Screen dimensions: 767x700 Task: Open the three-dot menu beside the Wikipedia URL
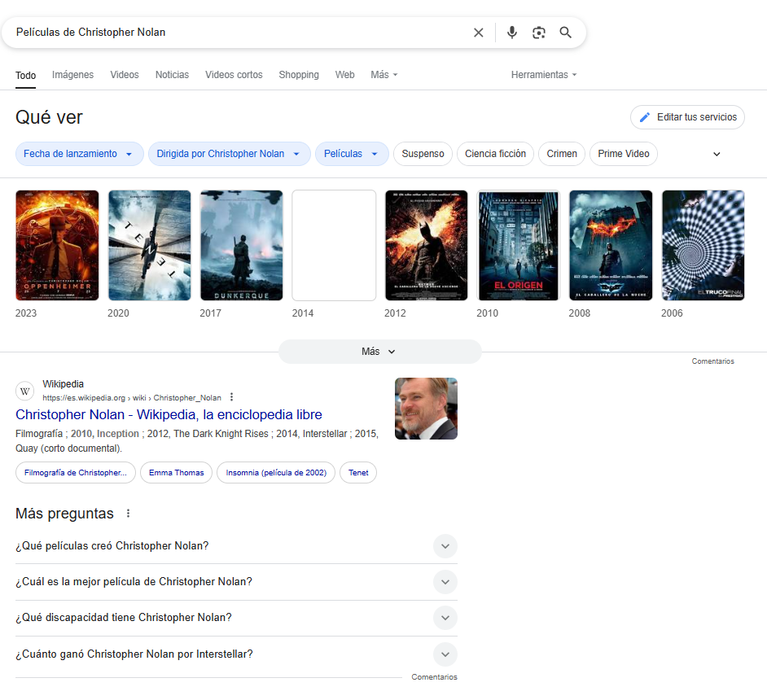(232, 397)
